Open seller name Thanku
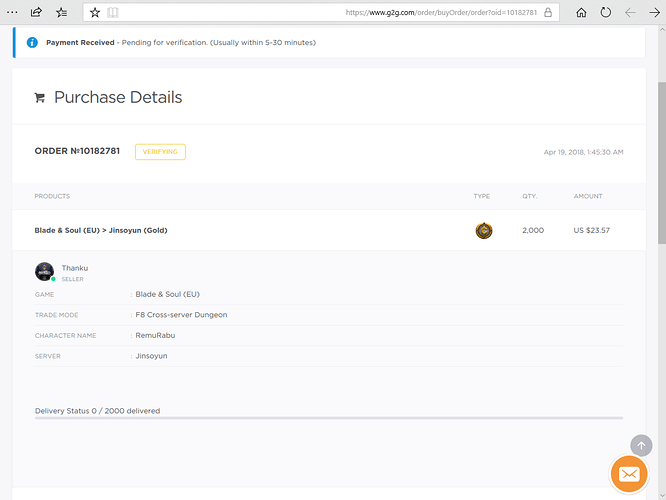This screenshot has width=666, height=500. (75, 268)
